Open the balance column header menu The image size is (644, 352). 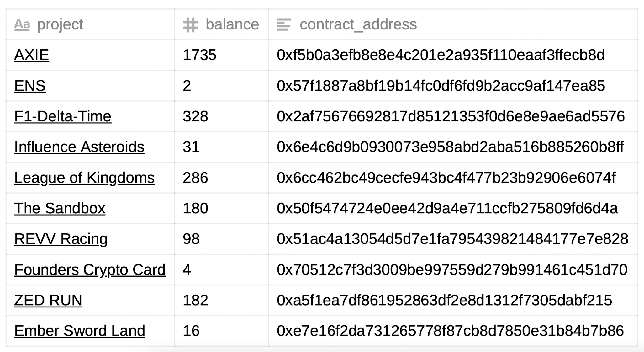[x=222, y=24]
